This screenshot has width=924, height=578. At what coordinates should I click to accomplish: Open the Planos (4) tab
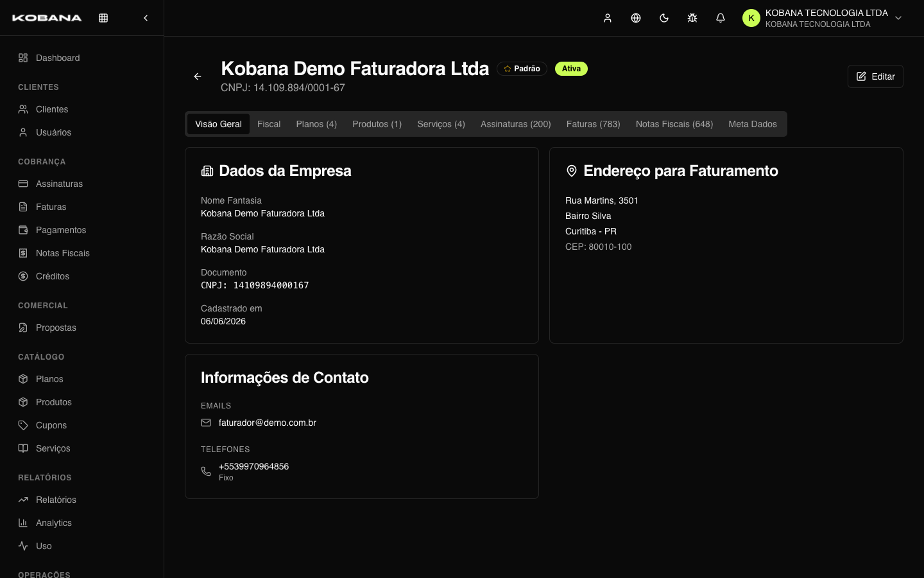click(316, 124)
